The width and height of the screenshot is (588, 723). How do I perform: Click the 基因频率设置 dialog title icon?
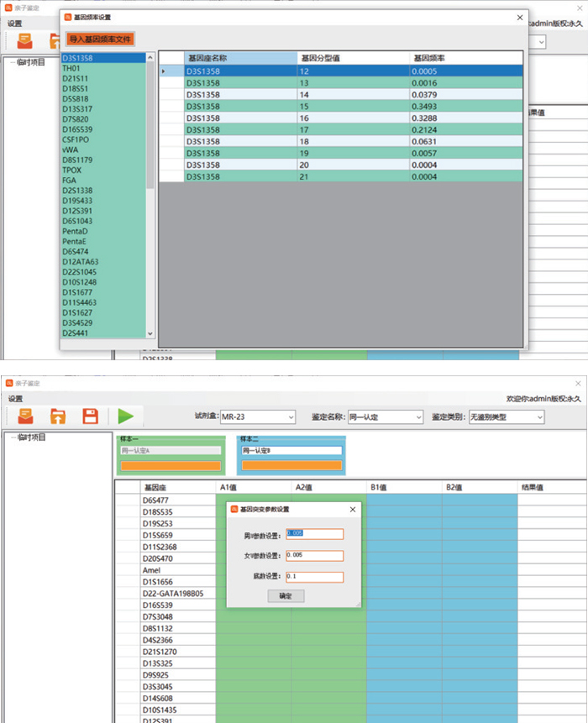(69, 17)
